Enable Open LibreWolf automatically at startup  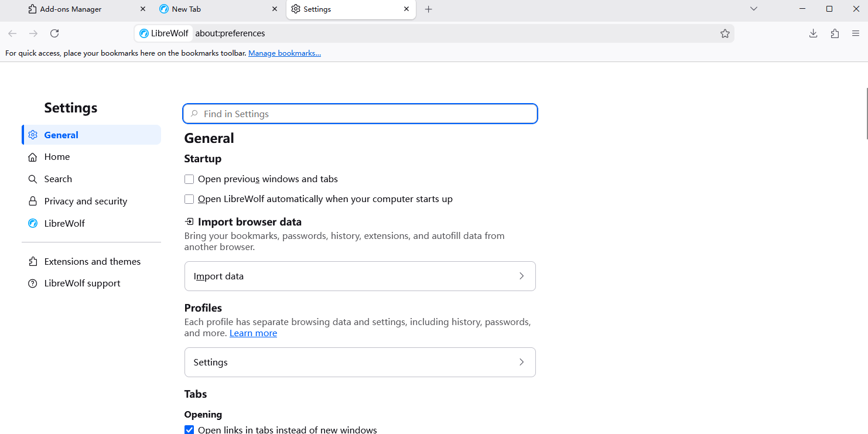coord(189,199)
